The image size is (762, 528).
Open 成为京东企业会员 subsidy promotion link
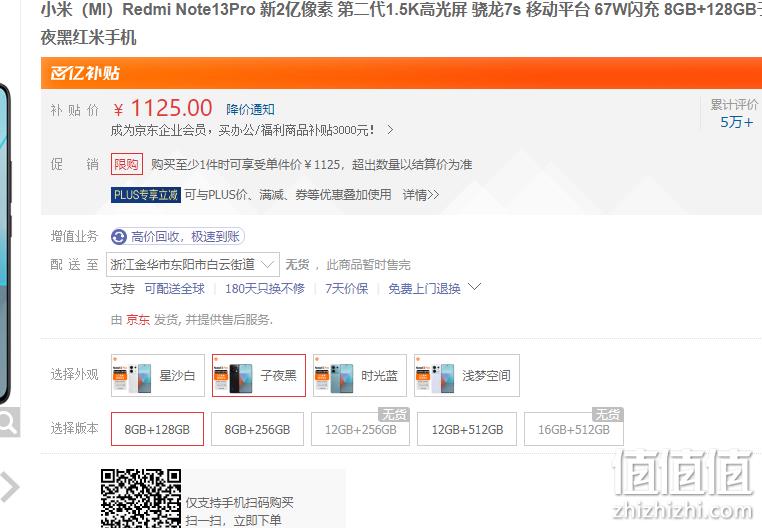point(242,130)
